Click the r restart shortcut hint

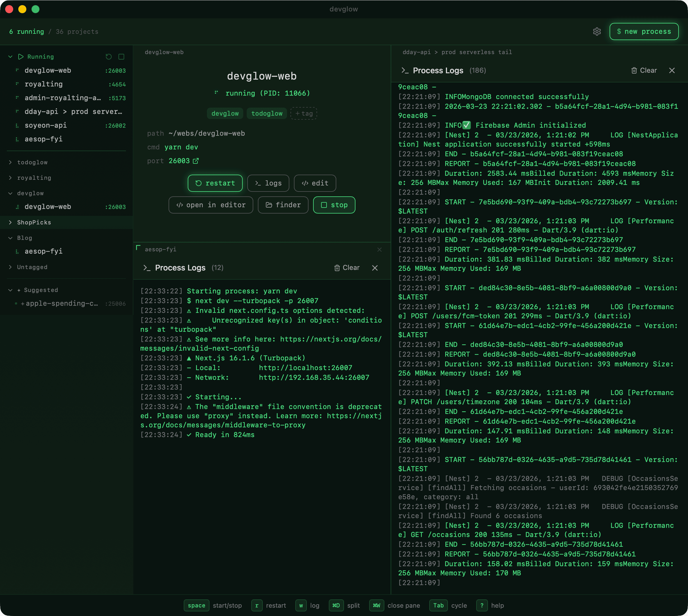pyautogui.click(x=269, y=605)
